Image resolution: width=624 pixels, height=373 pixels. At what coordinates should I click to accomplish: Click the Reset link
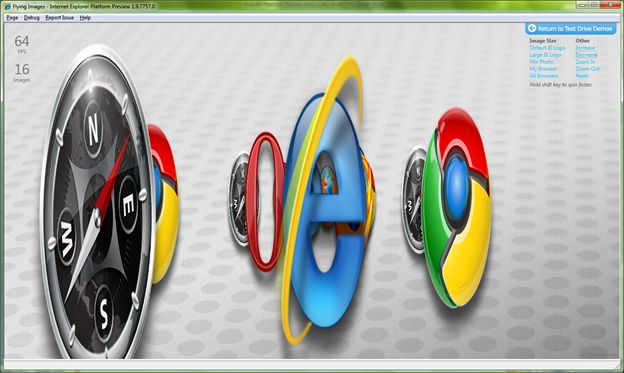click(x=582, y=76)
